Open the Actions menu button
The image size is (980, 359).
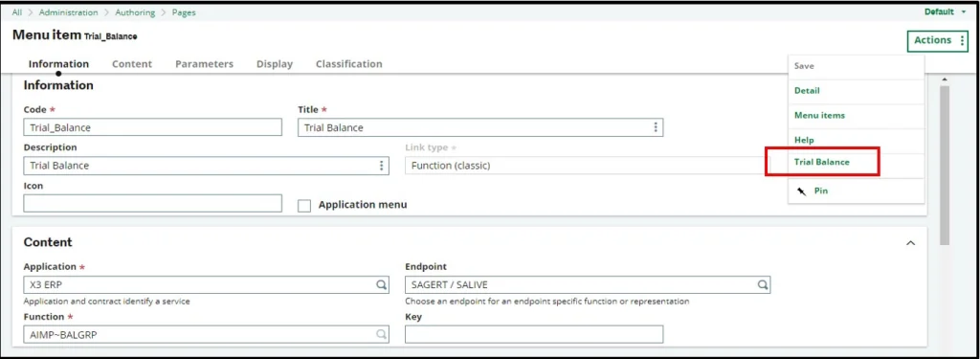(x=937, y=40)
